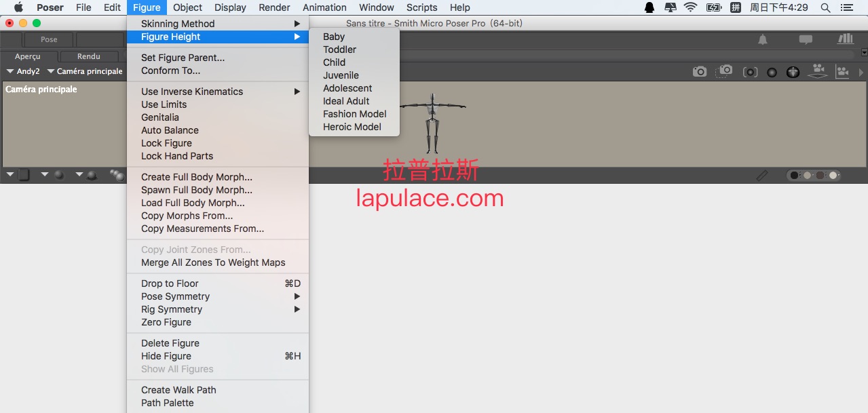Viewport: 868px width, 413px height.
Task: Click the dark brown color swatch
Action: point(820,176)
